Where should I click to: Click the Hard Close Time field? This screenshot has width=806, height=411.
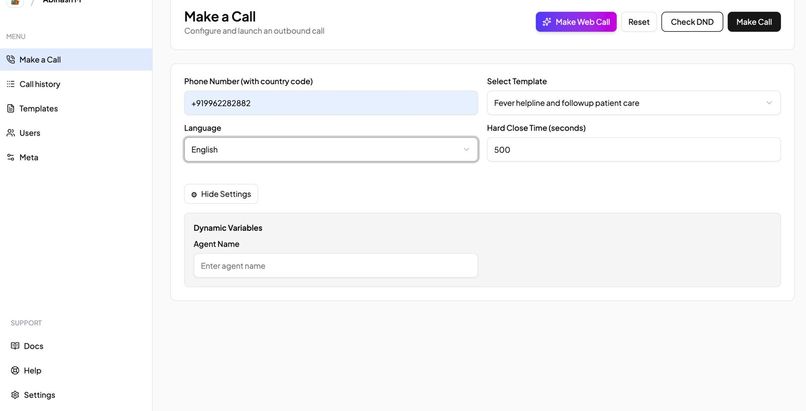click(x=633, y=150)
